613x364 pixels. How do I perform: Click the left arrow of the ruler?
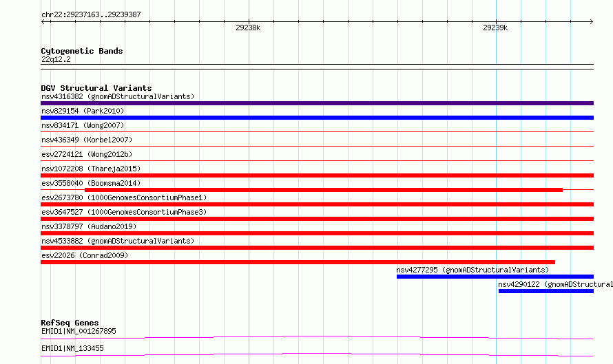pyautogui.click(x=43, y=22)
